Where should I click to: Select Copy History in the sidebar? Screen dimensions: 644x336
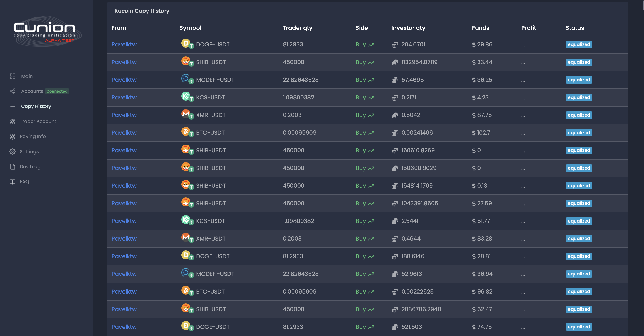coord(36,106)
